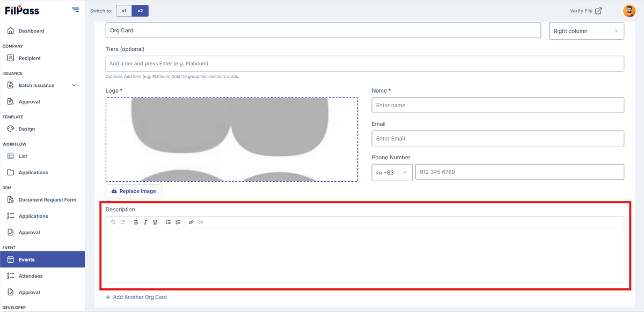The width and height of the screenshot is (644, 312).
Task: Insert a bulleted list in Description
Action: [168, 222]
